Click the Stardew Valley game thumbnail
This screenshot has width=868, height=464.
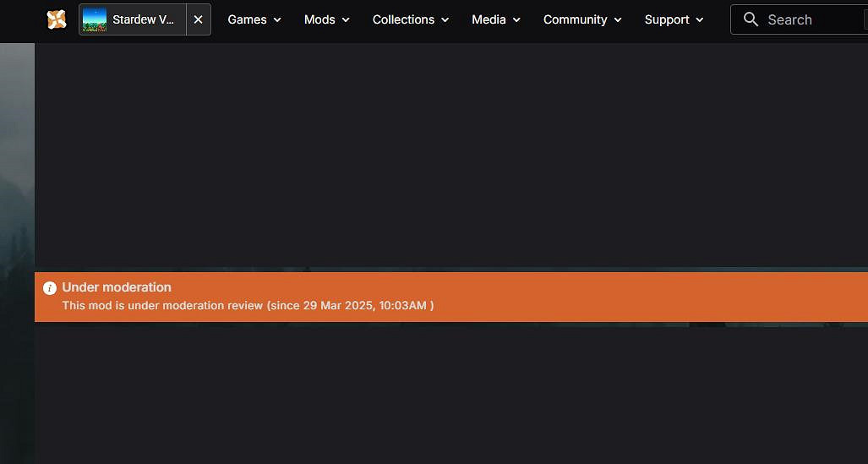click(95, 19)
